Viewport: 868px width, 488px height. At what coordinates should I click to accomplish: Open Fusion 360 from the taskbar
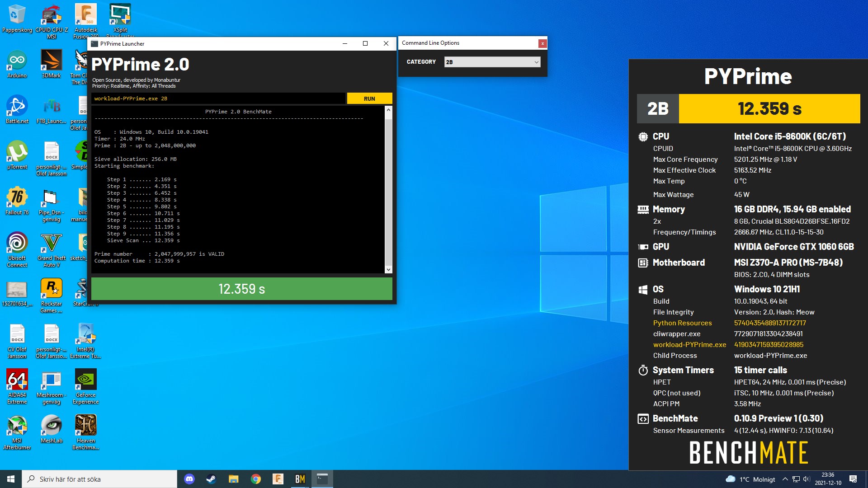pos(278,479)
